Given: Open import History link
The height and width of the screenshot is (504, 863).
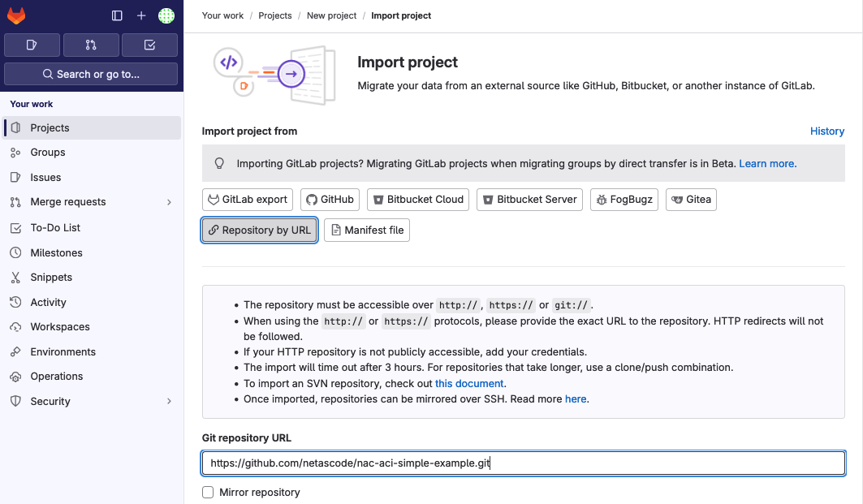Looking at the screenshot, I should pyautogui.click(x=827, y=131).
